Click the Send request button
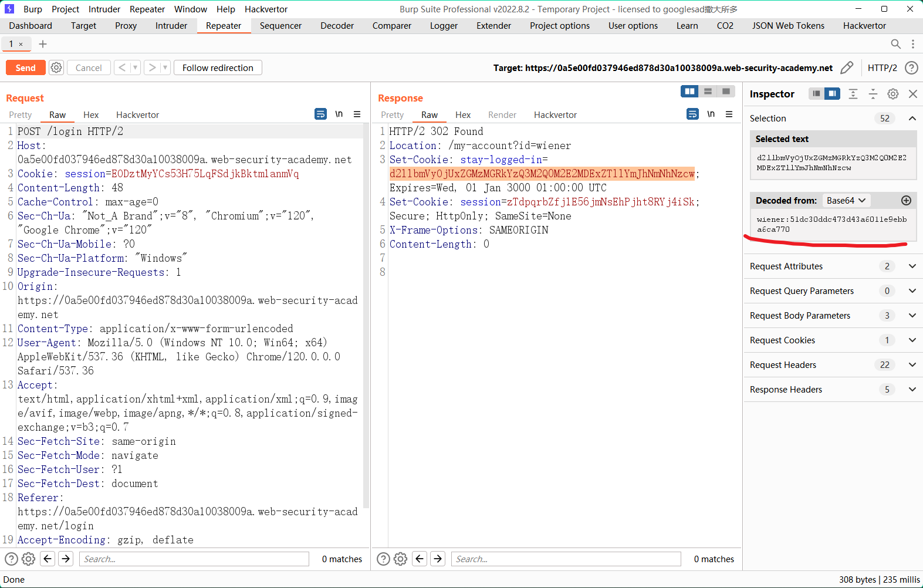Screen dimensions: 923x588 pyautogui.click(x=25, y=67)
